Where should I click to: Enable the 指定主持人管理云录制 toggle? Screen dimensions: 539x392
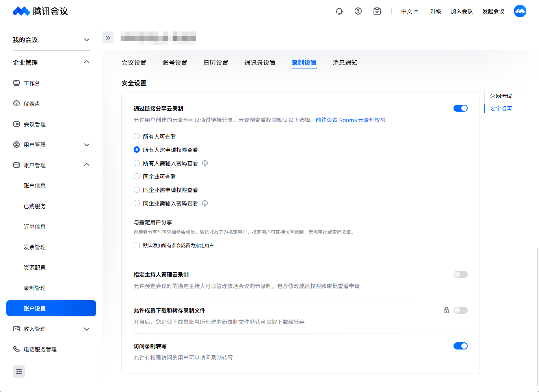pyautogui.click(x=460, y=275)
